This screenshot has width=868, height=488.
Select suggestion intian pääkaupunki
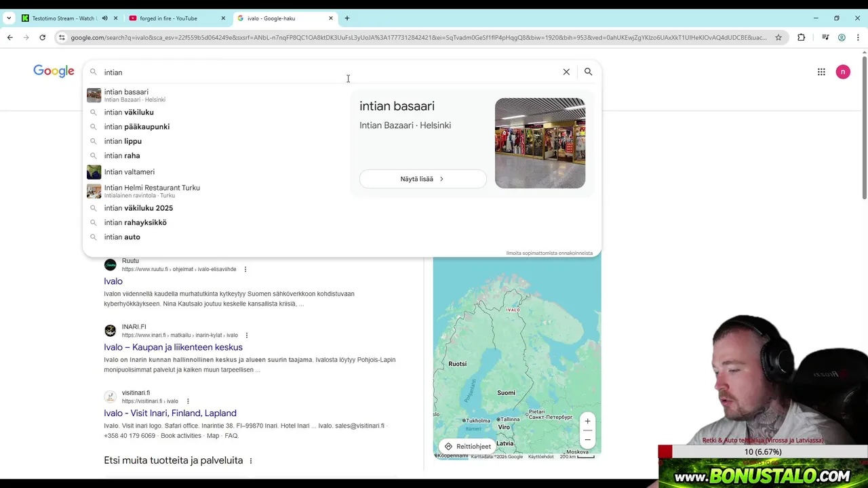pos(216,127)
